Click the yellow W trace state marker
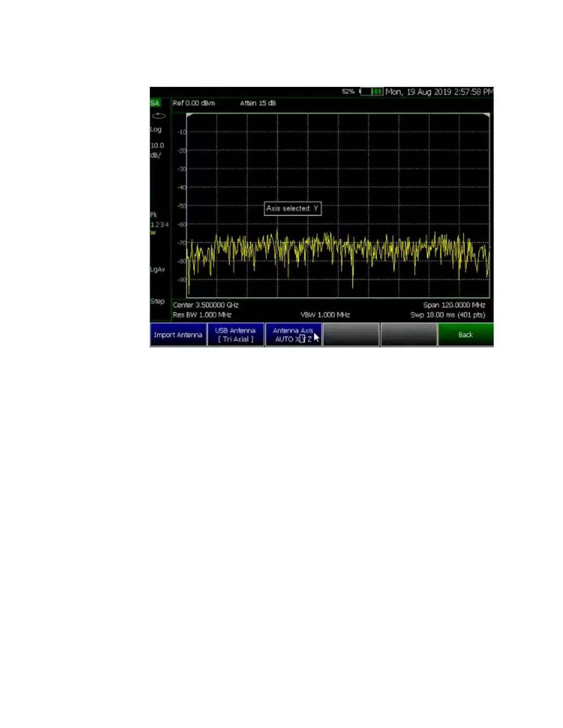563x728 pixels. coord(153,233)
